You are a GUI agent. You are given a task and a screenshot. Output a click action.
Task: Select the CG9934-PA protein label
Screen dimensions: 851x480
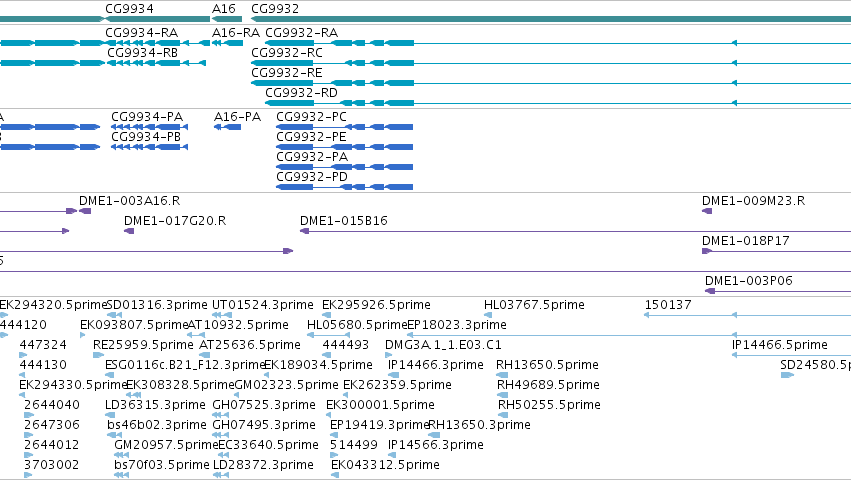147,117
